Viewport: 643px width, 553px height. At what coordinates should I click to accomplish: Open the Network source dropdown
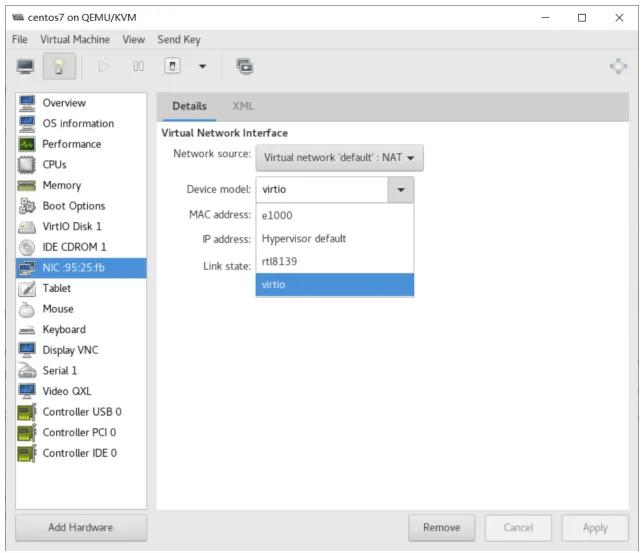pos(340,158)
